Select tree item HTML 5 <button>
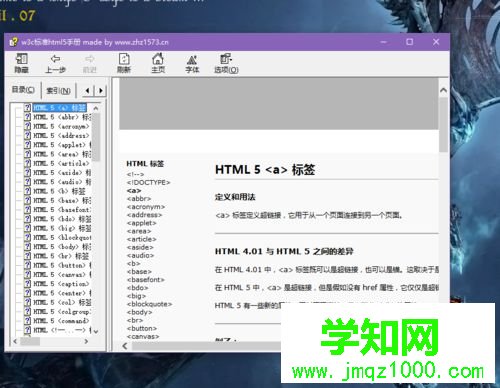The height and width of the screenshot is (388, 500). [x=62, y=265]
